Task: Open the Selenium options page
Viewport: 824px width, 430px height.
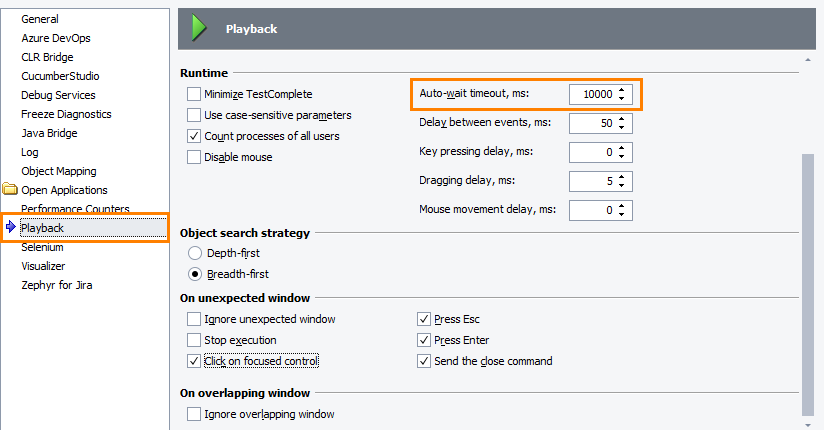Action: 42,247
